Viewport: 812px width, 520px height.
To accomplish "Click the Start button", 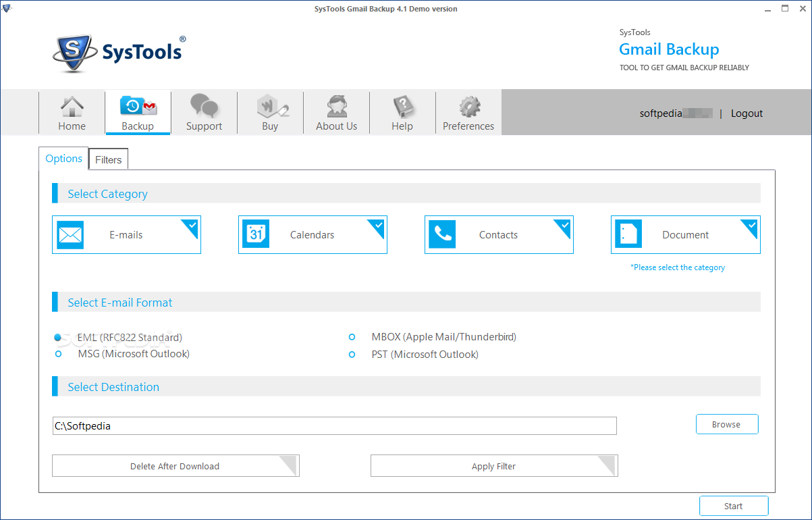I will click(733, 506).
